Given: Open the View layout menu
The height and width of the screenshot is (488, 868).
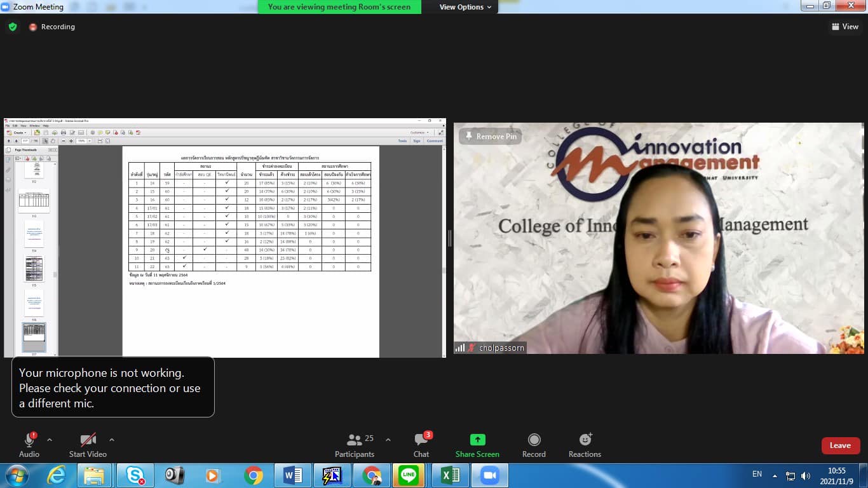Looking at the screenshot, I should tap(844, 27).
